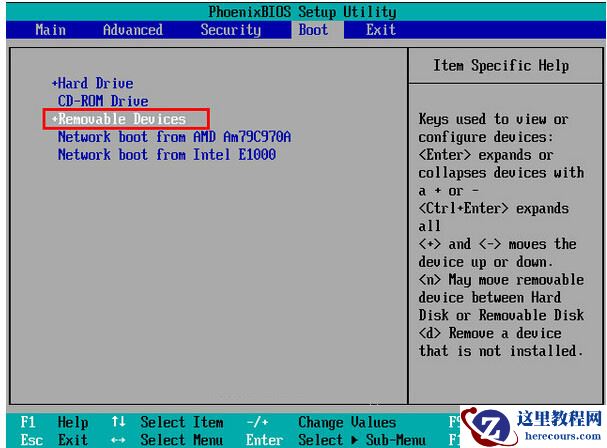Click the "<Enter> expands or" help line
Screen dimensions: 607x448
pos(486,155)
